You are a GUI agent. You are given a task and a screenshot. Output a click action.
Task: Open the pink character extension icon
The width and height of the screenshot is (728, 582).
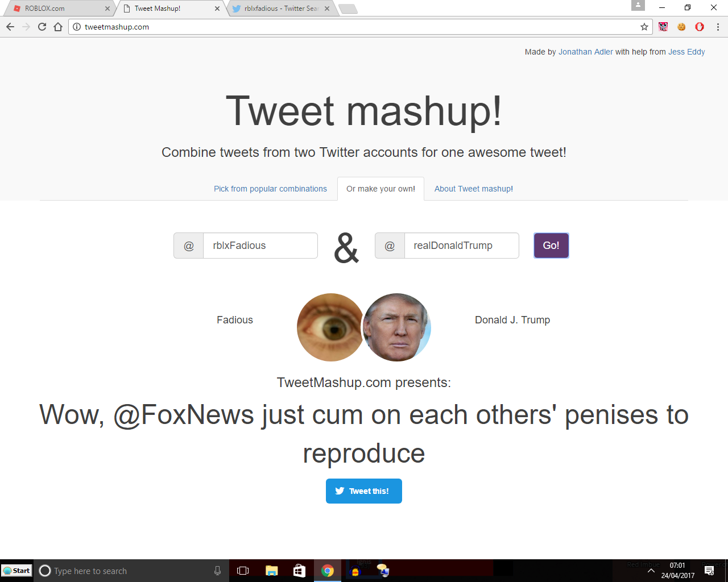pos(663,27)
